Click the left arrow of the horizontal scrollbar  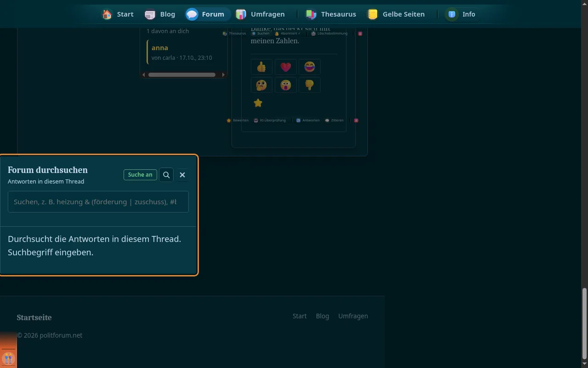pos(144,75)
